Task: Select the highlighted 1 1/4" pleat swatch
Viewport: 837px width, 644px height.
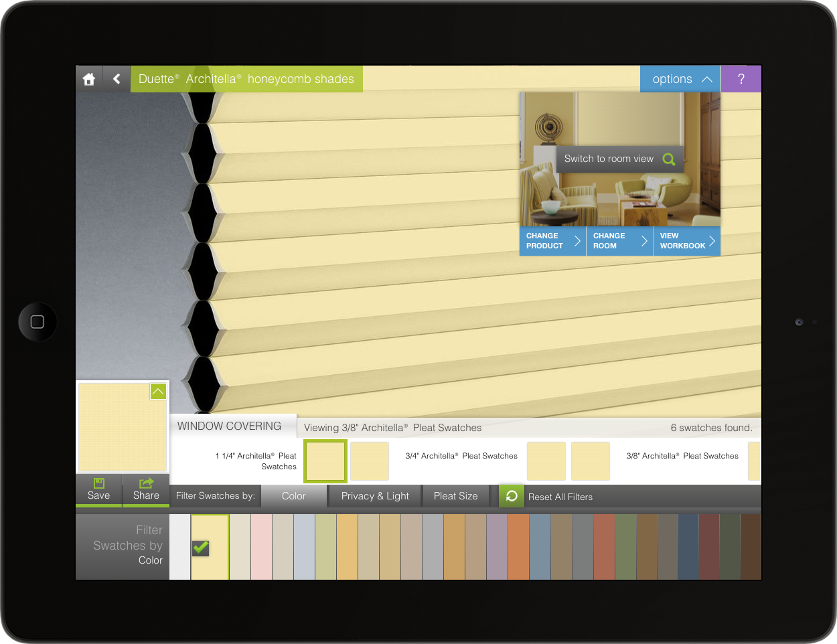Action: [325, 461]
